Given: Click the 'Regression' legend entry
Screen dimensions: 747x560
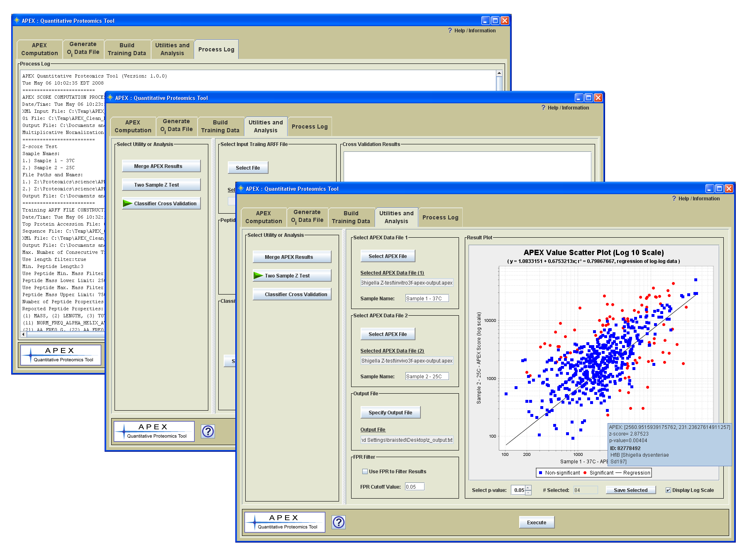Looking at the screenshot, I should 633,473.
